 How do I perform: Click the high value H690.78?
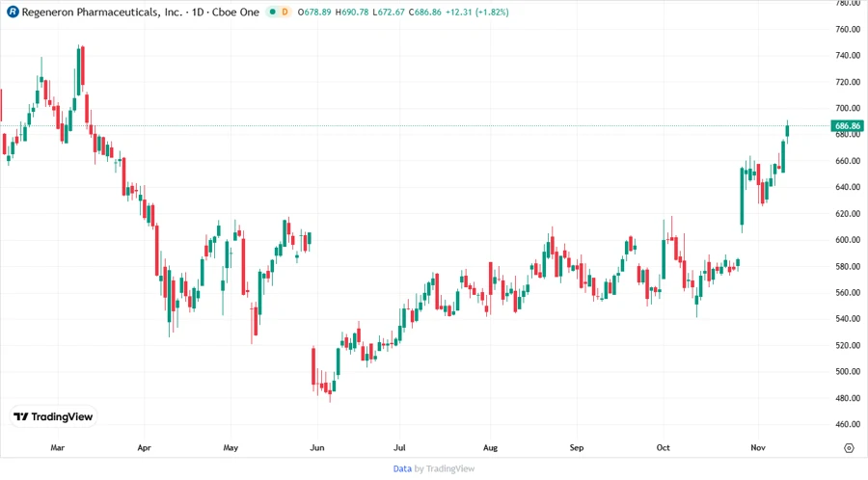point(351,12)
